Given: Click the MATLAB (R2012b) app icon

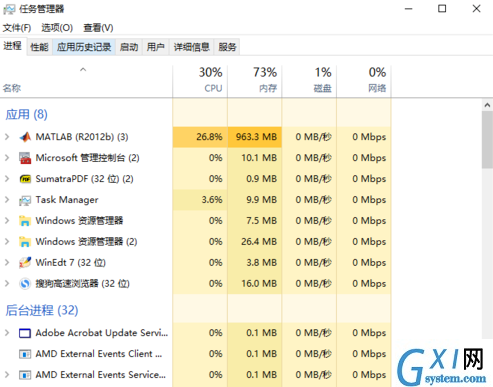Looking at the screenshot, I should click(x=25, y=137).
